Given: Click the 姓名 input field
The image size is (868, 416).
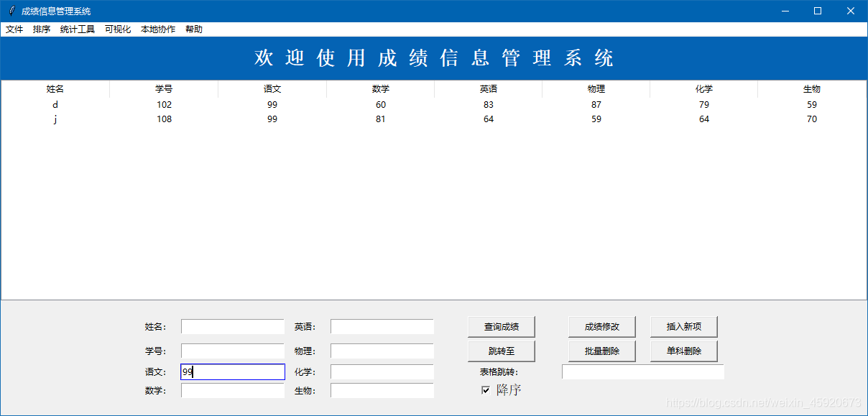Looking at the screenshot, I should click(x=232, y=326).
